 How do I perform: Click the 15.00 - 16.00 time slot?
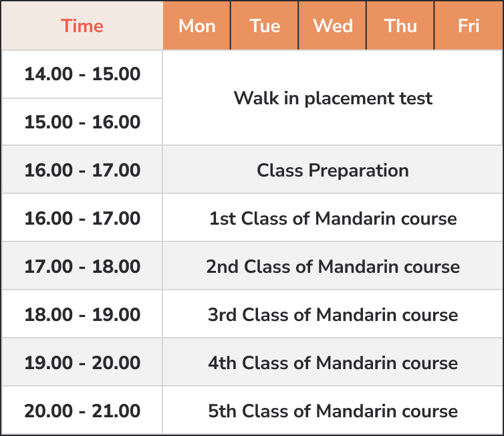pyautogui.click(x=82, y=122)
